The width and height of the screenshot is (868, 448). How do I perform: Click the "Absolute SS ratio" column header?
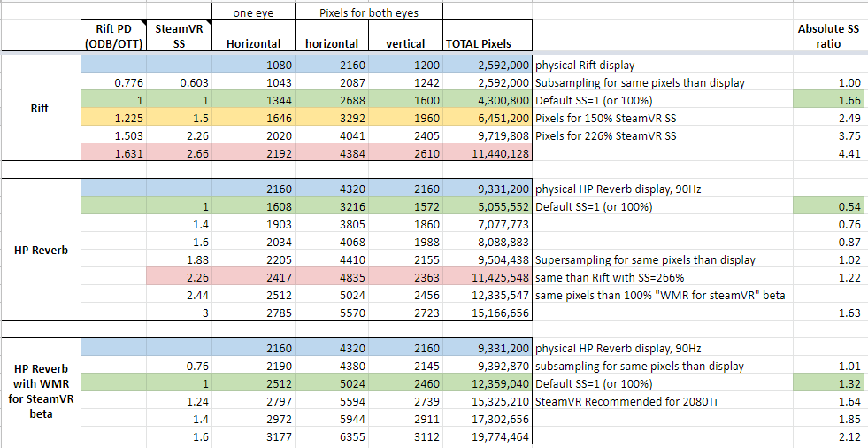828,35
